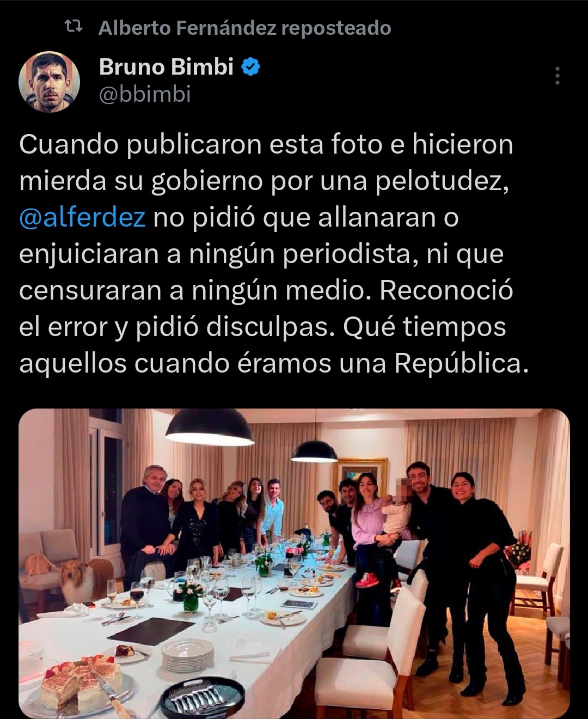Viewport: 588px width, 719px height.
Task: Click the cake in the photo
Action: (x=82, y=683)
